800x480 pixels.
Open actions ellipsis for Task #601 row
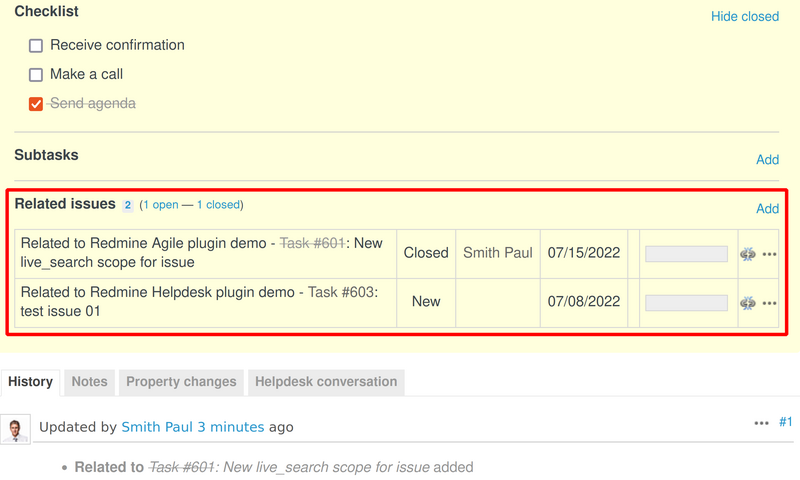[769, 254]
